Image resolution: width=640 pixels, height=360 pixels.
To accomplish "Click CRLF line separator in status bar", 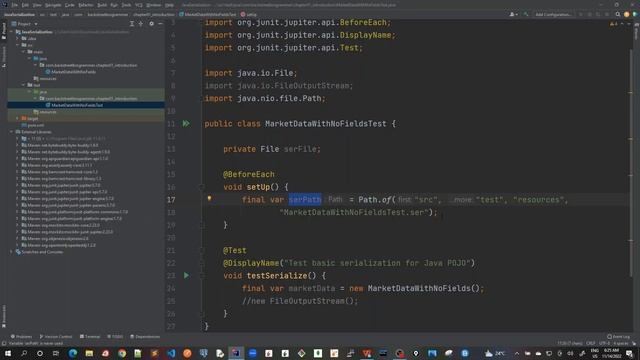I will coord(590,343).
